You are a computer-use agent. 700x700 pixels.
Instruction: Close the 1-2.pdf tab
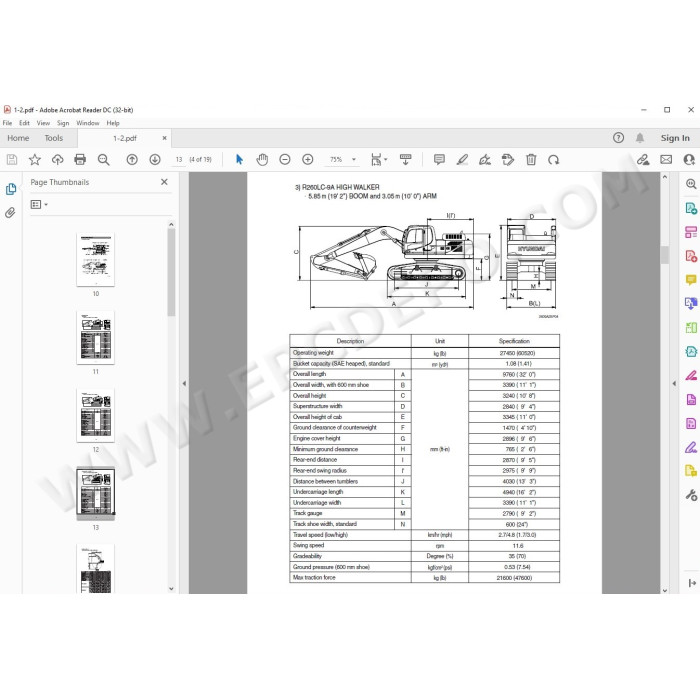(164, 138)
